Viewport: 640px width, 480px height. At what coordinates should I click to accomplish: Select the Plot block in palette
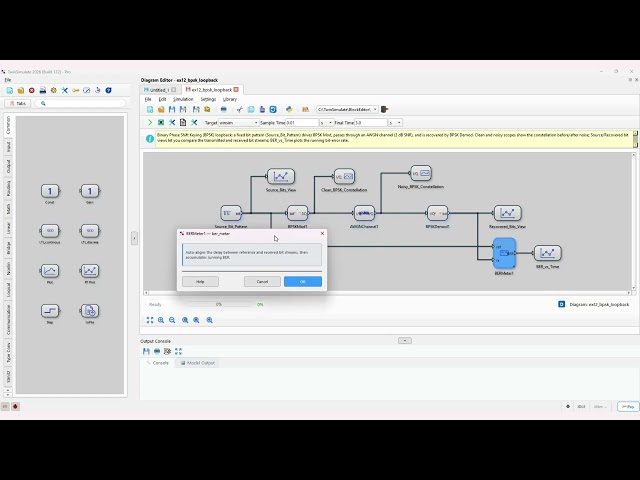(x=50, y=271)
